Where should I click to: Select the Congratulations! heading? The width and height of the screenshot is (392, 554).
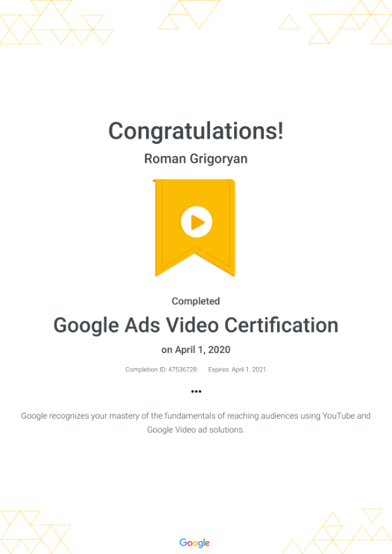point(196,132)
